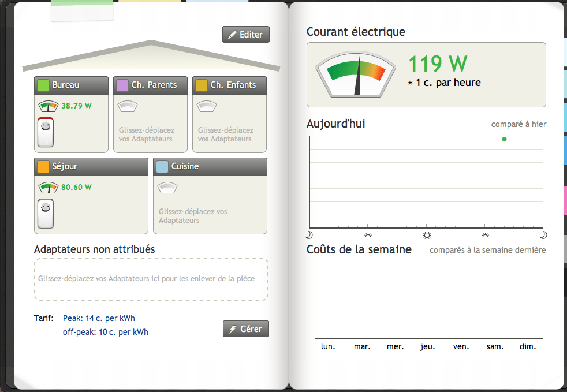The height and width of the screenshot is (392, 567).
Task: Click the green Bureau color swatch
Action: point(43,85)
